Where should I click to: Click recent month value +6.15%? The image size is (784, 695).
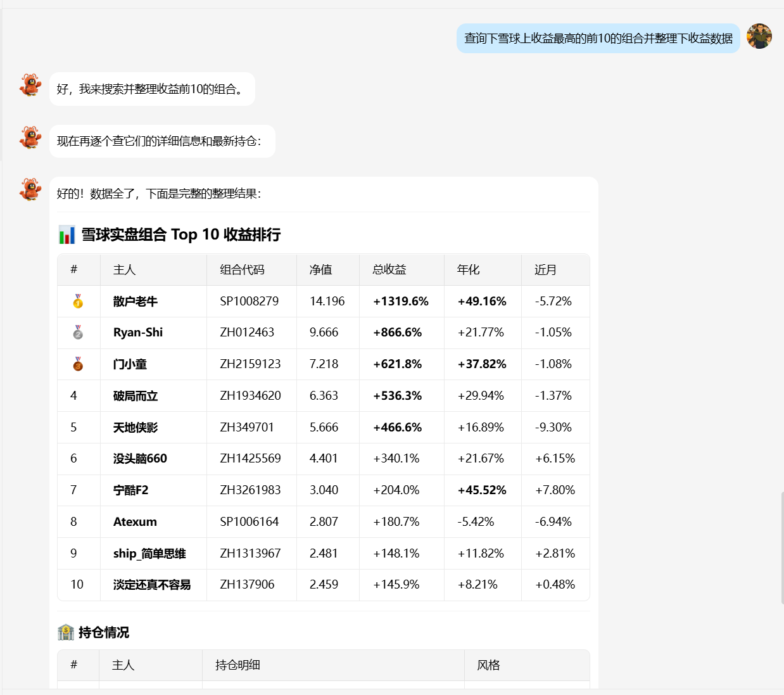tap(555, 459)
